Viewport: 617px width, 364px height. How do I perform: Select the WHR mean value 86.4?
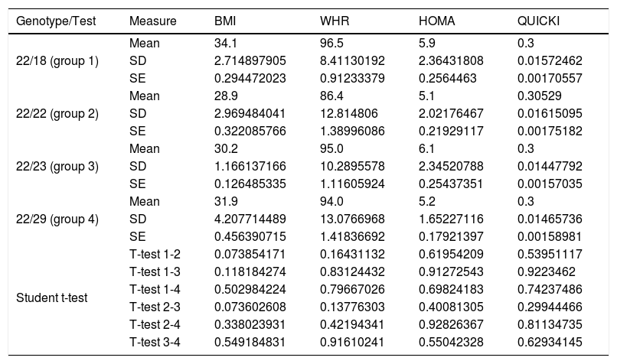(x=331, y=96)
